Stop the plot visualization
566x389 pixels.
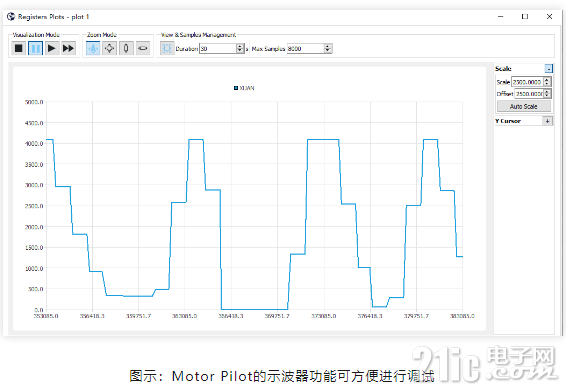coord(19,48)
